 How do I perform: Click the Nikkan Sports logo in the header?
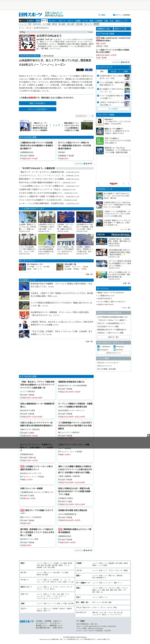[30, 15]
